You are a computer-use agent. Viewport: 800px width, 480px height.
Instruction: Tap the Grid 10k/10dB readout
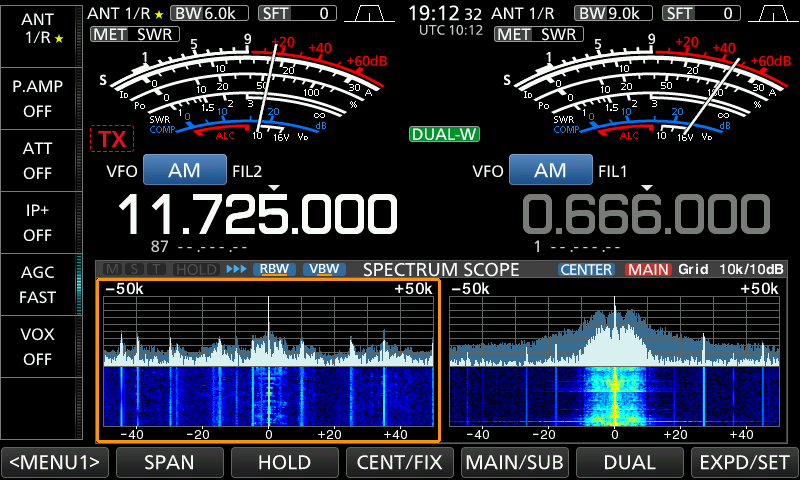(x=731, y=269)
